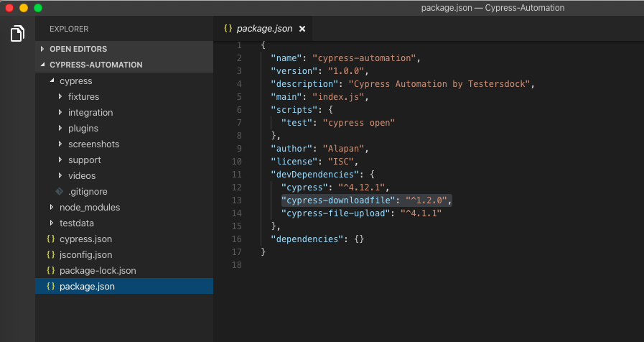Open the .gitignore file
Screen dimensions: 644x342
pos(124,192)
